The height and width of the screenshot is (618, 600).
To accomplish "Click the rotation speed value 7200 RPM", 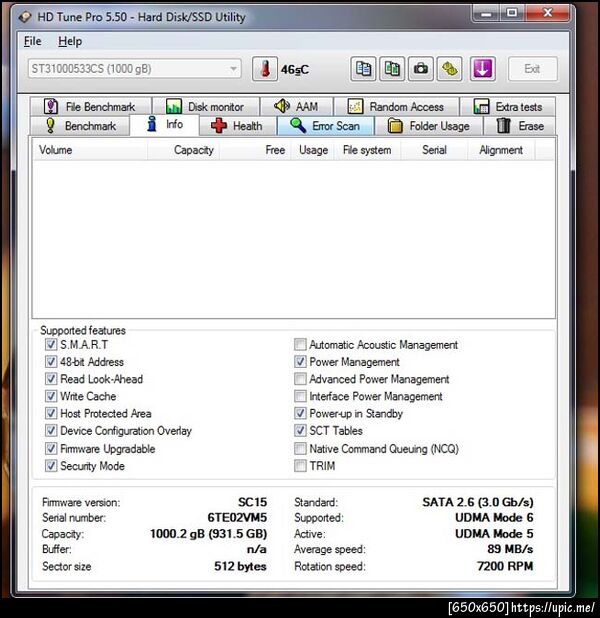I will coord(505,566).
